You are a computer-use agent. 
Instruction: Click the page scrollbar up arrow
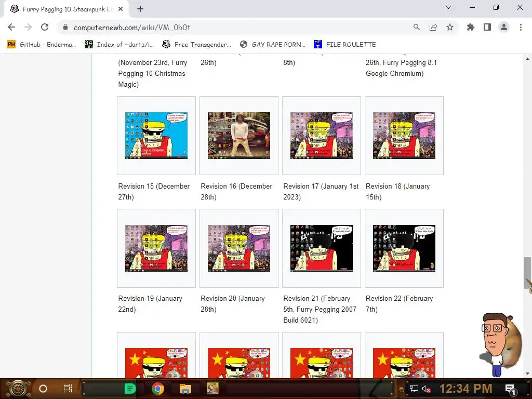(x=527, y=59)
